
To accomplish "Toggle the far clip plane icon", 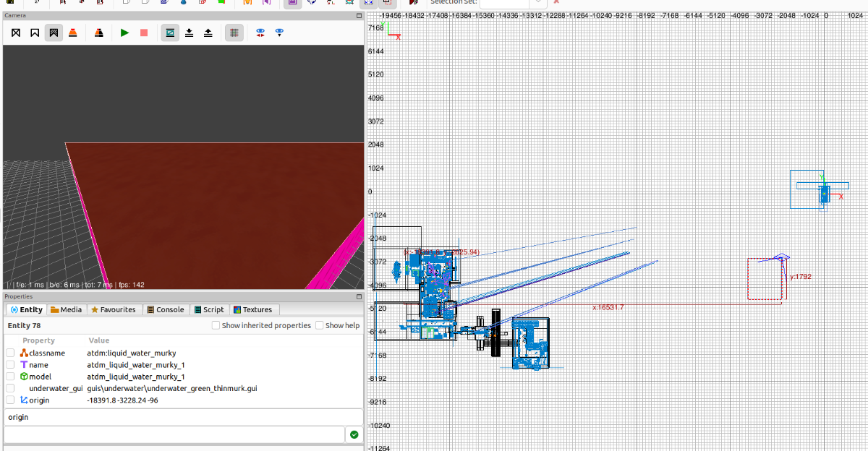I will 170,33.
